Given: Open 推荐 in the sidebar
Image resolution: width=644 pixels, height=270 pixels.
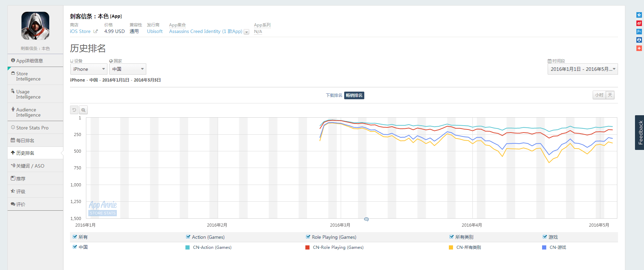Looking at the screenshot, I should pyautogui.click(x=35, y=178).
